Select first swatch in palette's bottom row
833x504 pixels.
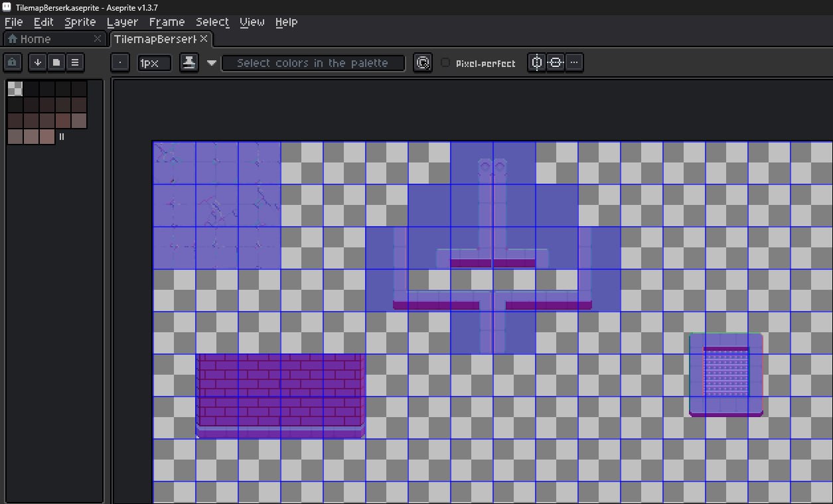coord(15,137)
